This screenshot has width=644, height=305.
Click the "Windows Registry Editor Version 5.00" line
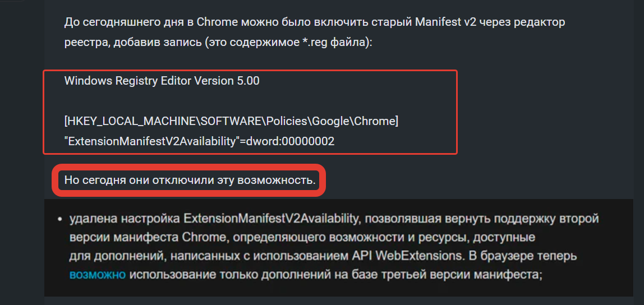coord(162,81)
